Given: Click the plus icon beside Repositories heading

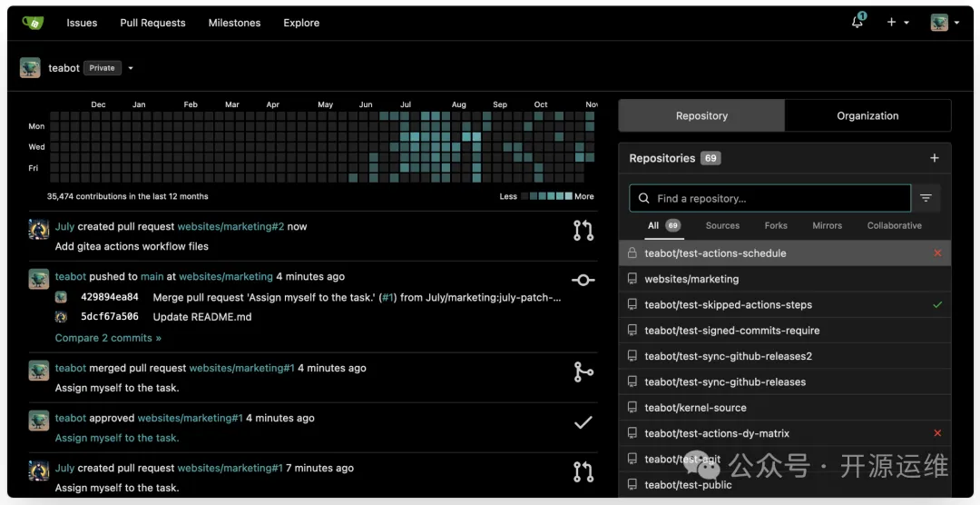Looking at the screenshot, I should click(935, 158).
